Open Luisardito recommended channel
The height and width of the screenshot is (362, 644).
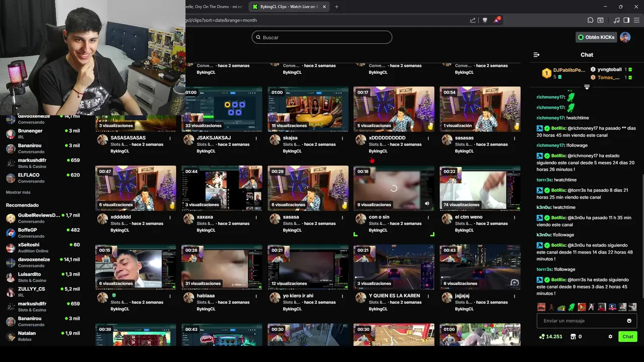pyautogui.click(x=43, y=277)
